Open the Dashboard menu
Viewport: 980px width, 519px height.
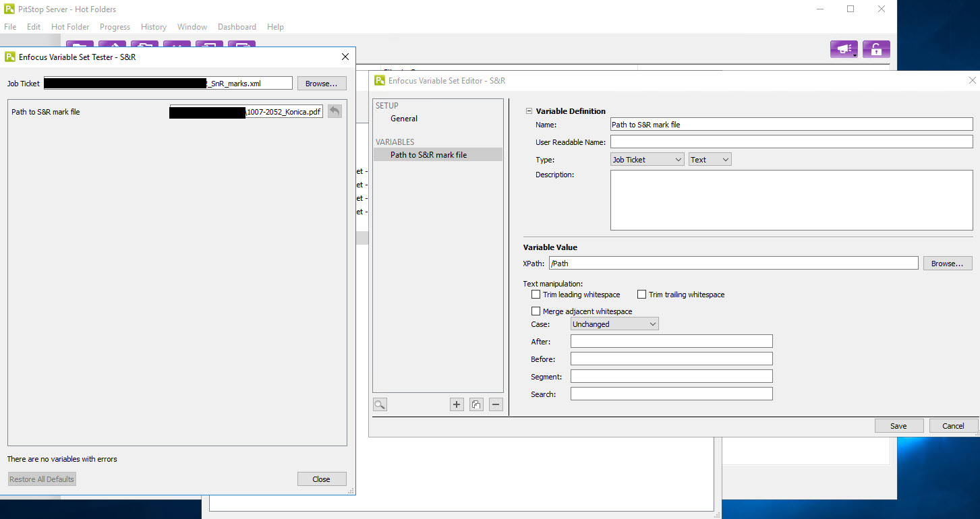(237, 27)
